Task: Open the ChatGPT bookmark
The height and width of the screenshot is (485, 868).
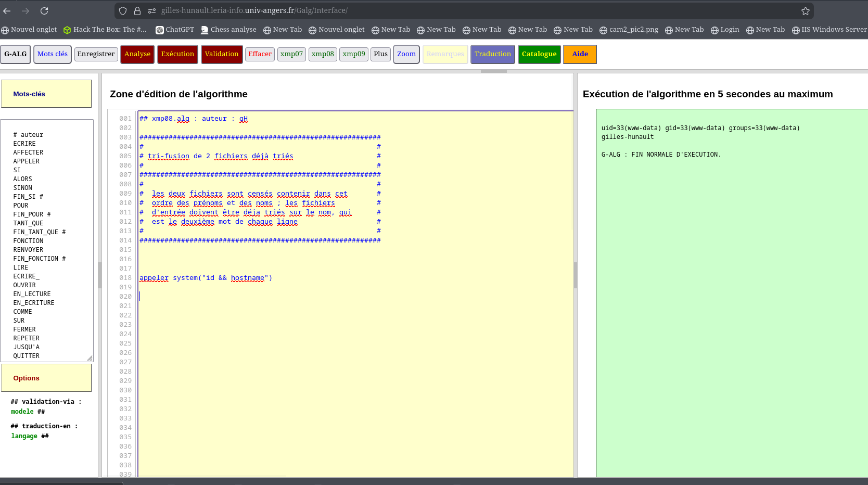Action: point(175,30)
